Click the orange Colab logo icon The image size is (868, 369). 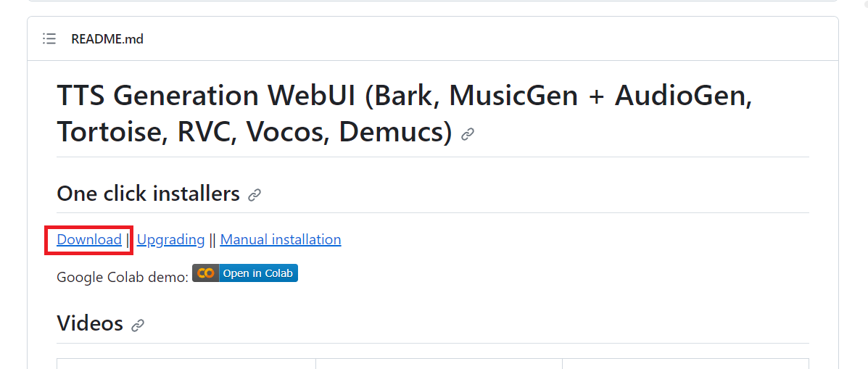click(206, 273)
